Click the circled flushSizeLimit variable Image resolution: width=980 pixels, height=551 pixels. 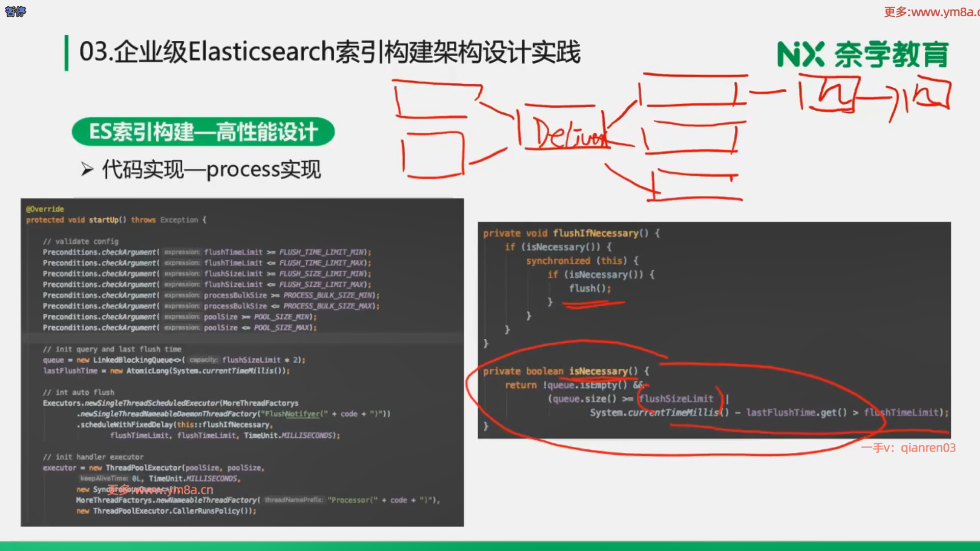(x=676, y=398)
